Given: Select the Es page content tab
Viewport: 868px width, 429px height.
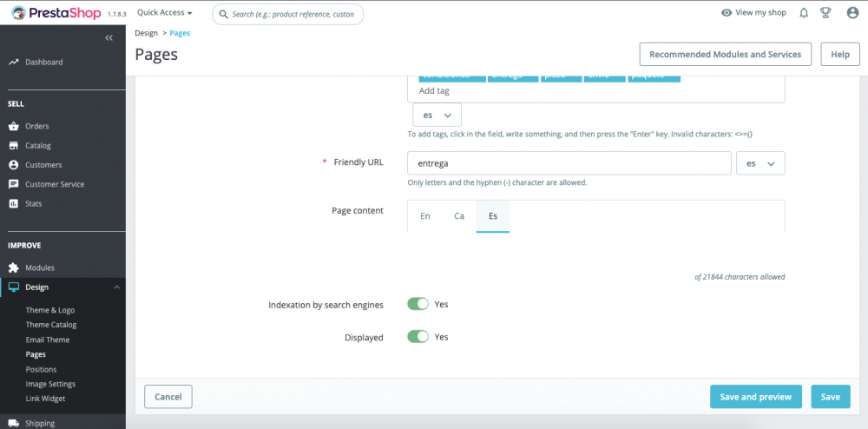Looking at the screenshot, I should 493,216.
